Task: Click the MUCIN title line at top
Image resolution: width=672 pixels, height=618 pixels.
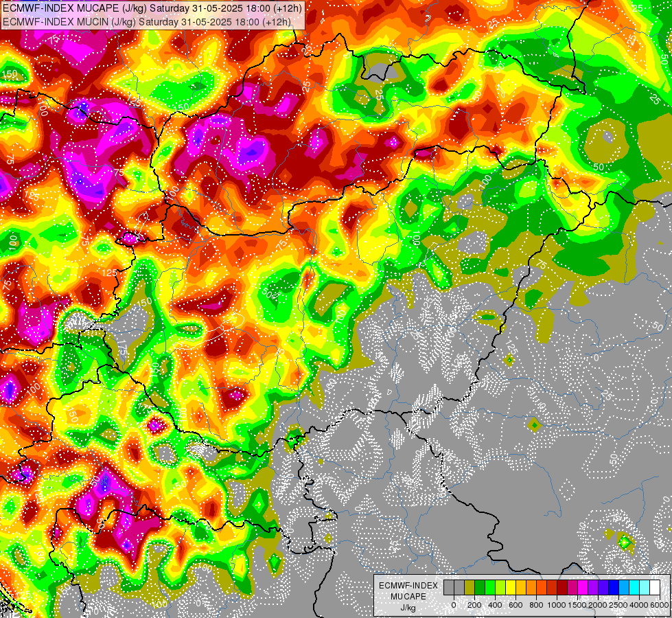Action: pyautogui.click(x=147, y=21)
